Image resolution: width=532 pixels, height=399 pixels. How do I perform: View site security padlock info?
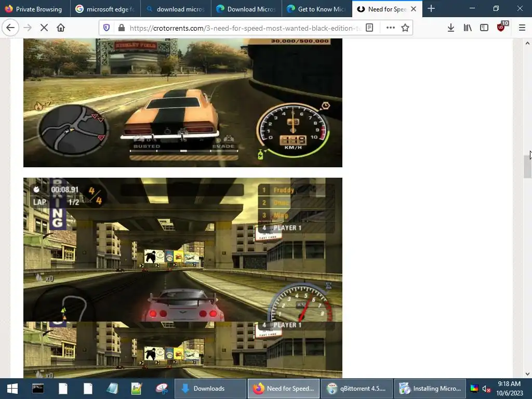[x=122, y=28]
